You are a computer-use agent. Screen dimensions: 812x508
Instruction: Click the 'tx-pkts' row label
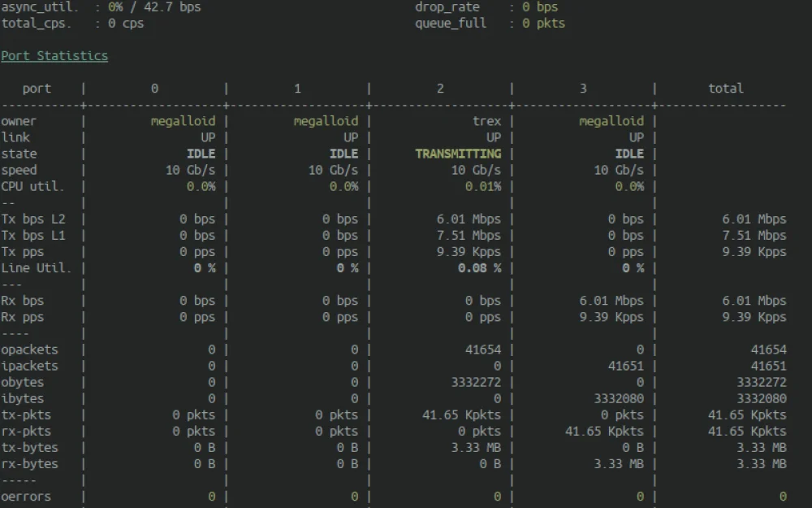[x=26, y=415]
